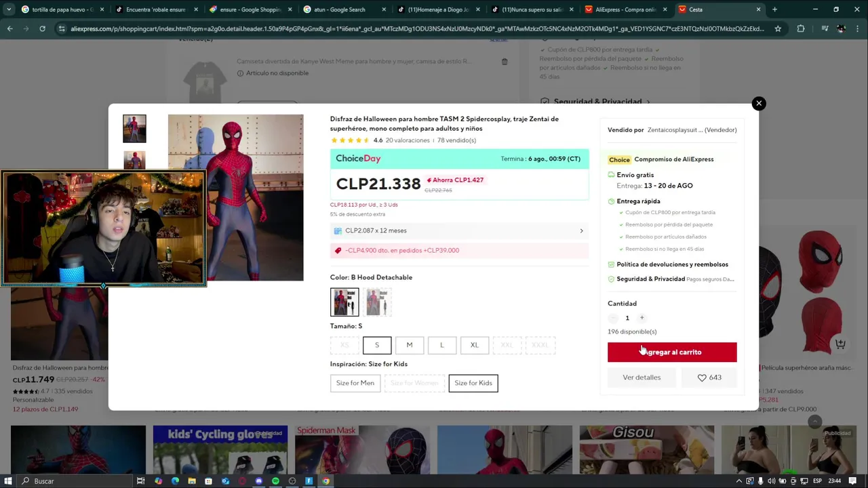Choose Size for Kids option
This screenshot has width=868, height=488.
click(473, 383)
